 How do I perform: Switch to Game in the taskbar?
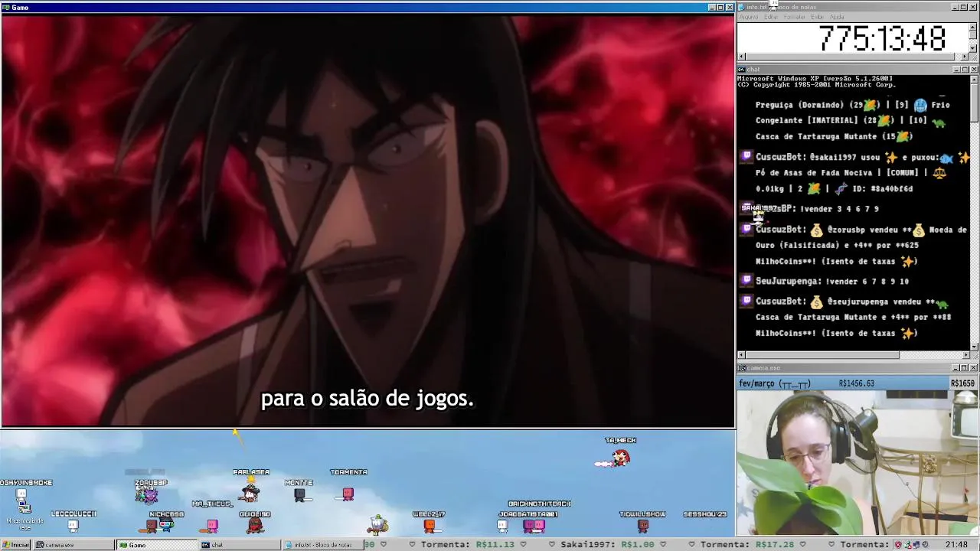point(156,545)
